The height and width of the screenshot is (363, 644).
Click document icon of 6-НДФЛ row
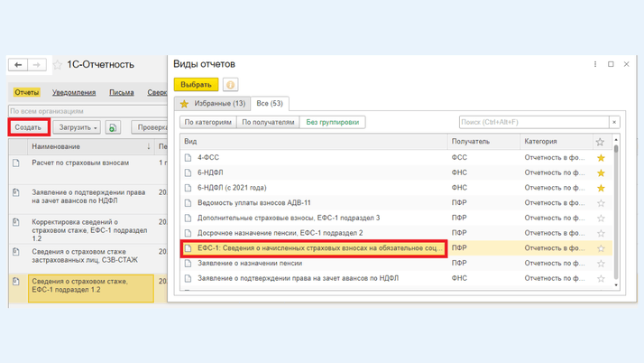pos(188,173)
